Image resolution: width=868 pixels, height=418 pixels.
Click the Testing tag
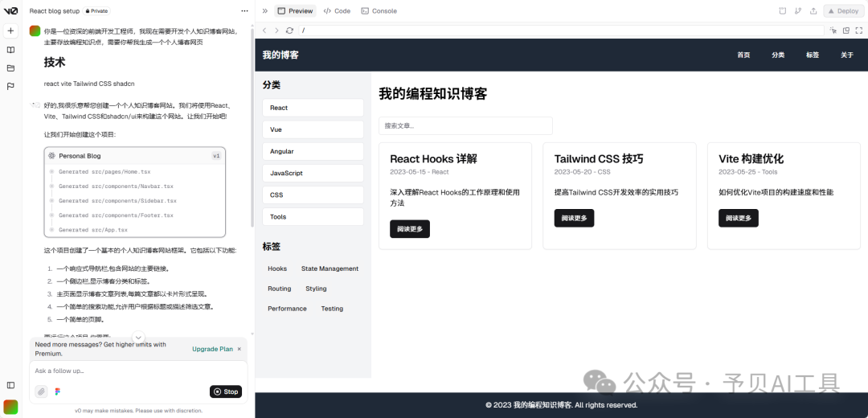click(x=332, y=309)
